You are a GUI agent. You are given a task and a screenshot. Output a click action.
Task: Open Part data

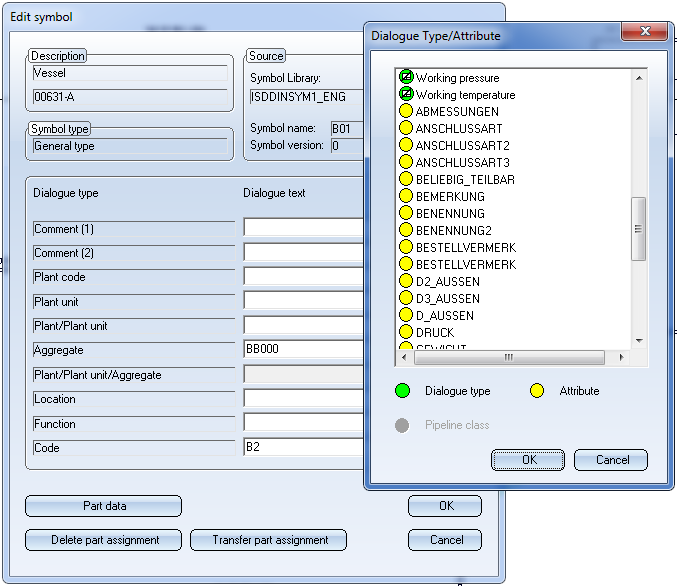coord(103,506)
